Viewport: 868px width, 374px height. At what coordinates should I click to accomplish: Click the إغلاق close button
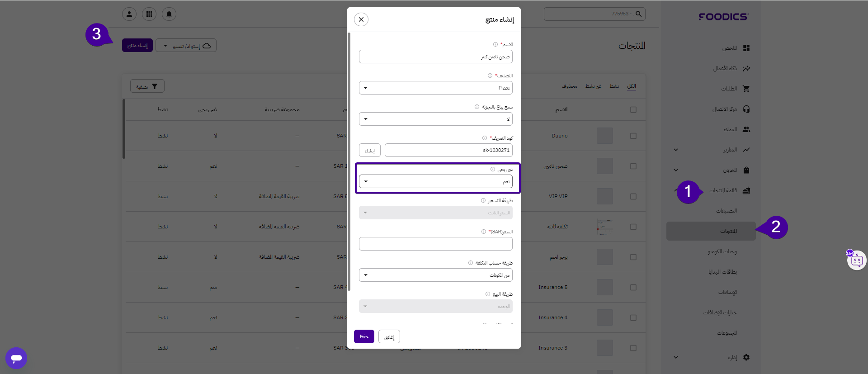click(389, 336)
